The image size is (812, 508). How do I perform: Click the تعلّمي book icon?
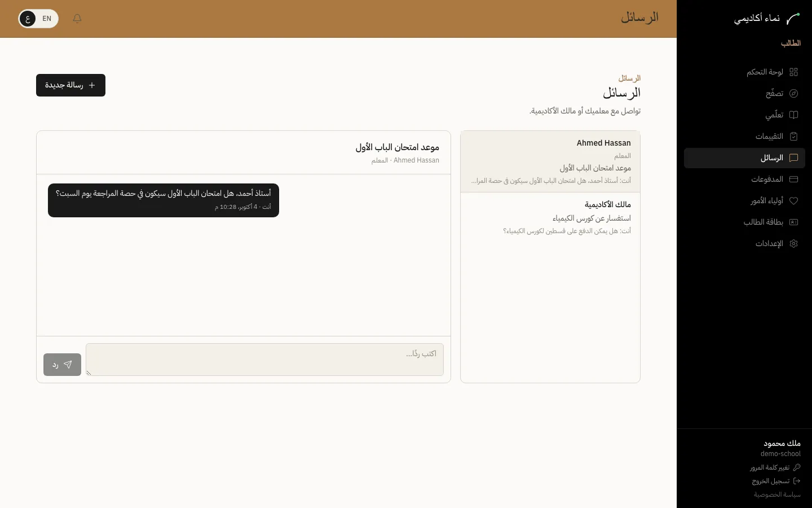coord(794,115)
